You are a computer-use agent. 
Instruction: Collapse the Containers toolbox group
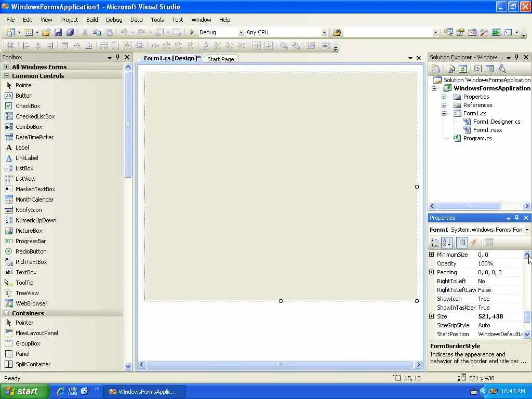tap(6, 313)
